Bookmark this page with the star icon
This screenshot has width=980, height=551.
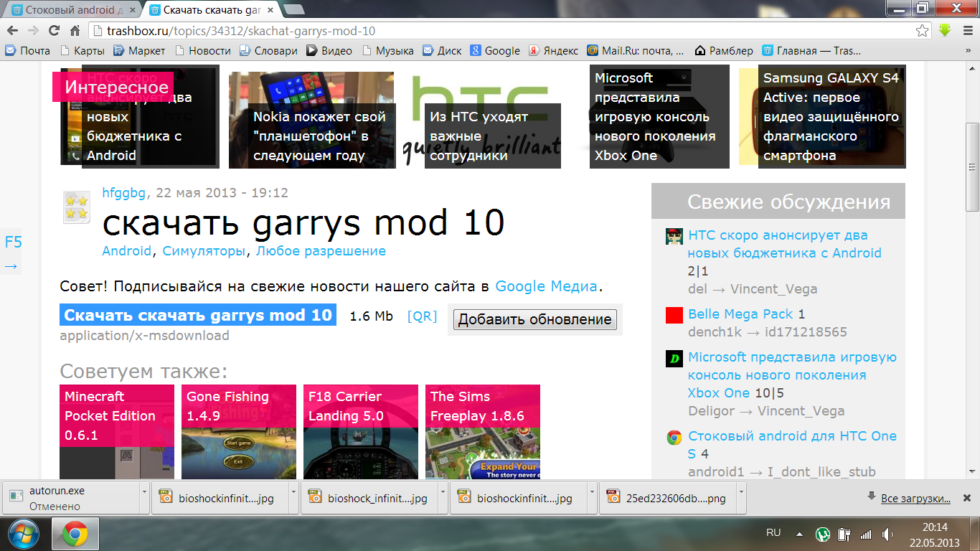point(923,31)
